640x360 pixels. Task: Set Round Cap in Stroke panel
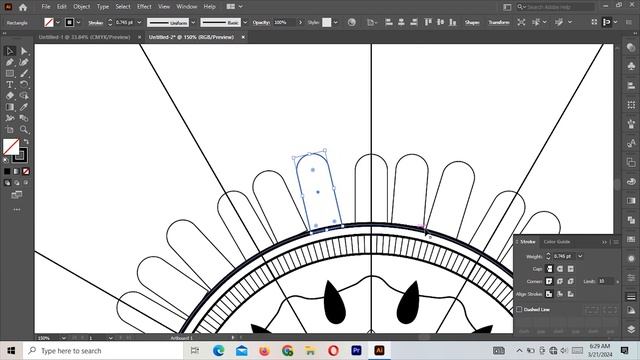pyautogui.click(x=560, y=269)
